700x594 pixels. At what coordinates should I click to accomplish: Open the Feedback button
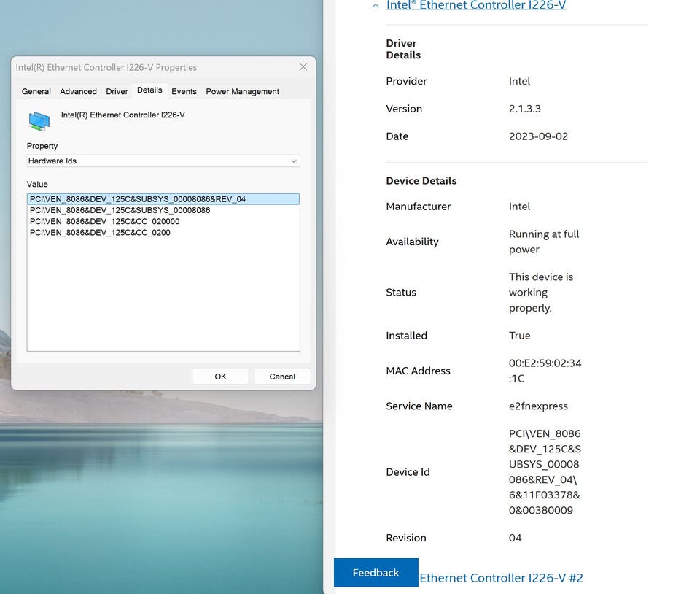pyautogui.click(x=376, y=573)
